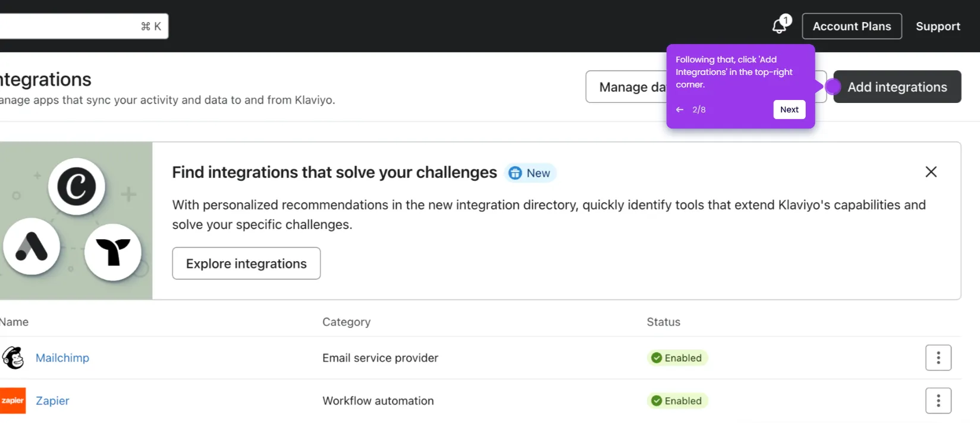Screen dimensions: 980x423
Task: Click Add integrations button
Action: (x=897, y=87)
